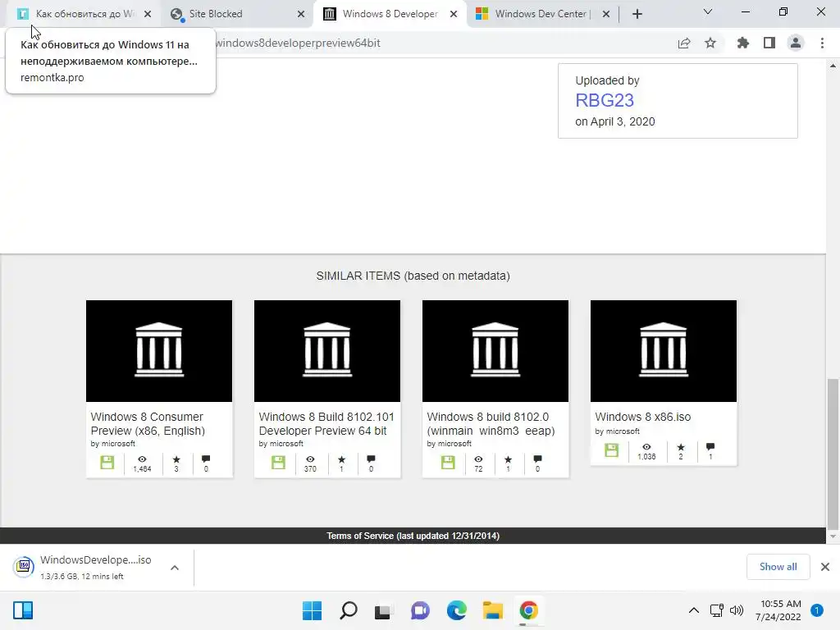Click favorites star on build 8102.0 card
The image size is (840, 630).
click(x=509, y=459)
